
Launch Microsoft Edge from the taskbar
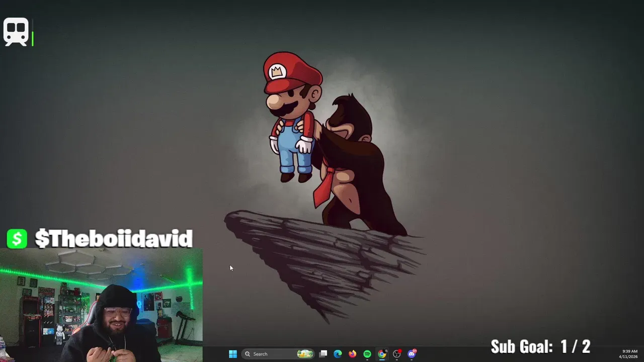tap(338, 354)
